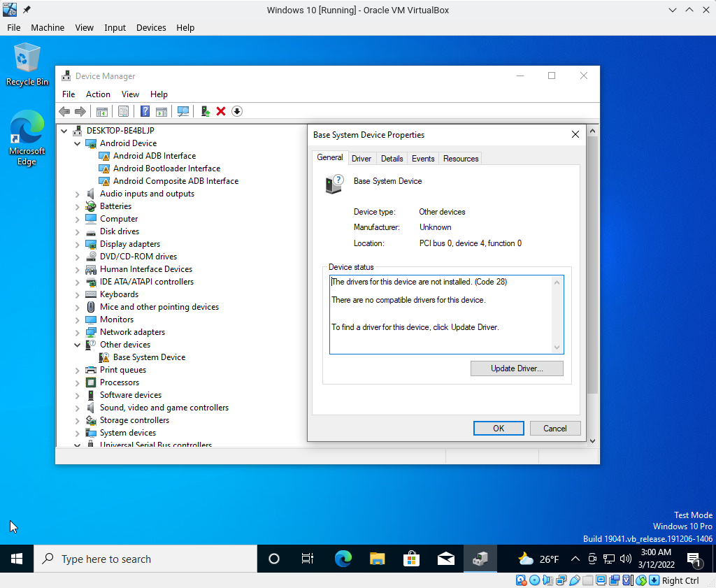Open Device Manager File menu
Screen dimensions: 716x588
click(x=69, y=94)
